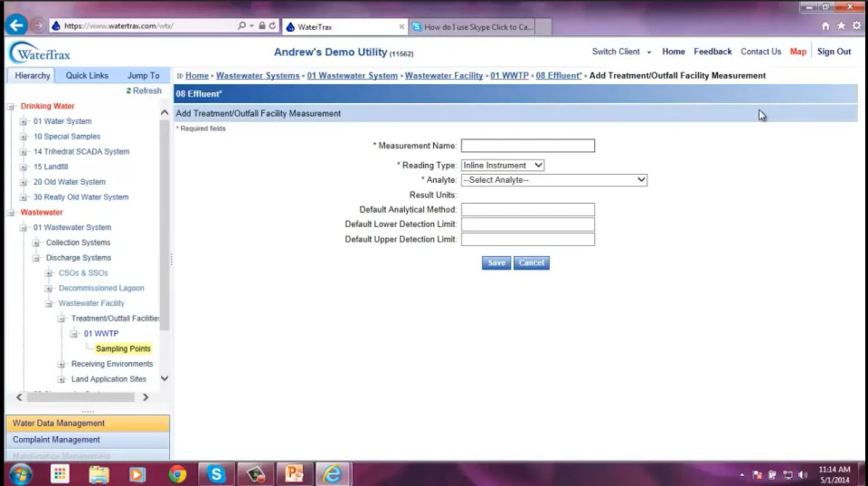Click the refresh icon in address bar
This screenshot has height=486, width=868.
(272, 25)
